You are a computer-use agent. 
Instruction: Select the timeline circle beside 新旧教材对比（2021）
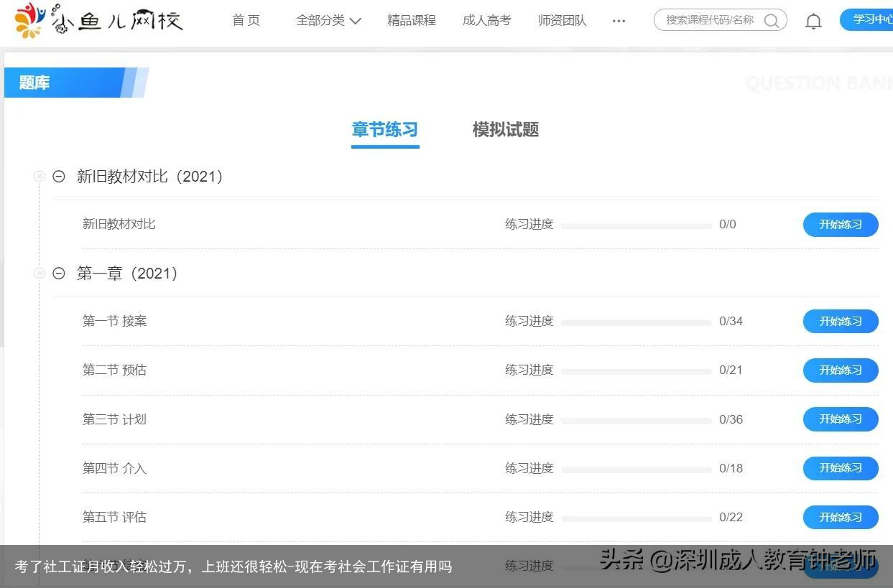(40, 176)
